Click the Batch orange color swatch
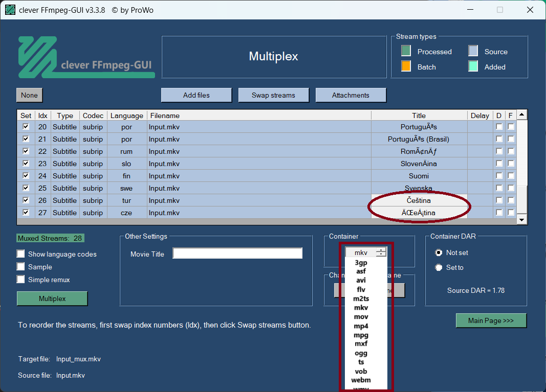This screenshot has width=546, height=392. coord(406,66)
